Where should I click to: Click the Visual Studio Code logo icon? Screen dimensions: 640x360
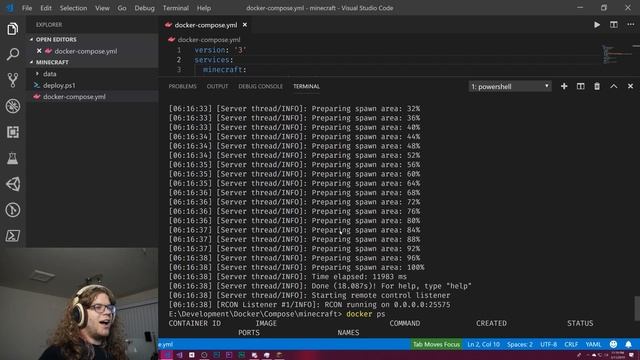tap(10, 8)
